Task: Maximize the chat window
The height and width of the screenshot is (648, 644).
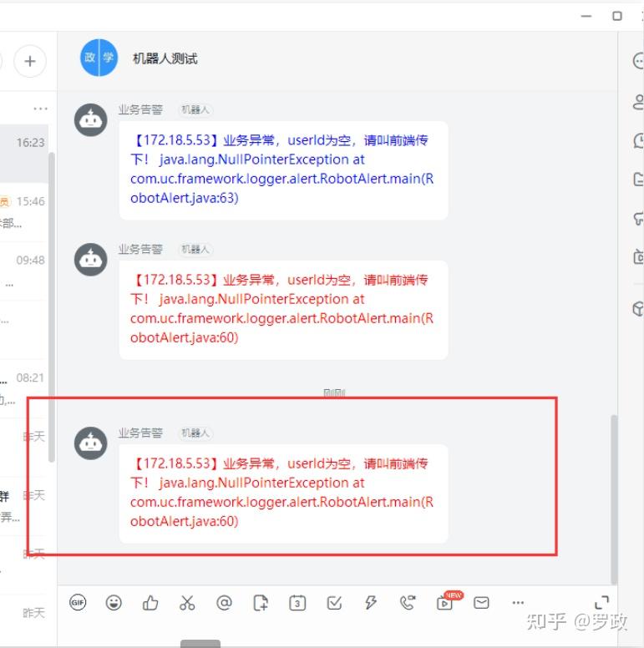Action: click(x=616, y=16)
